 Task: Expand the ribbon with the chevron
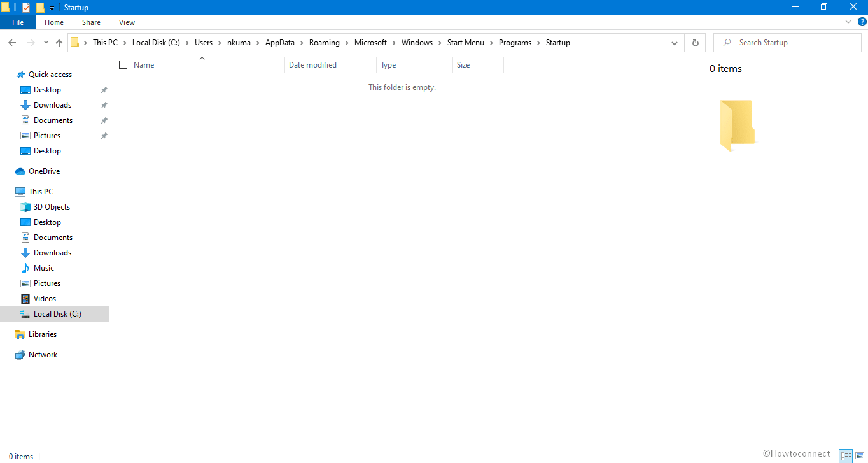pos(848,22)
